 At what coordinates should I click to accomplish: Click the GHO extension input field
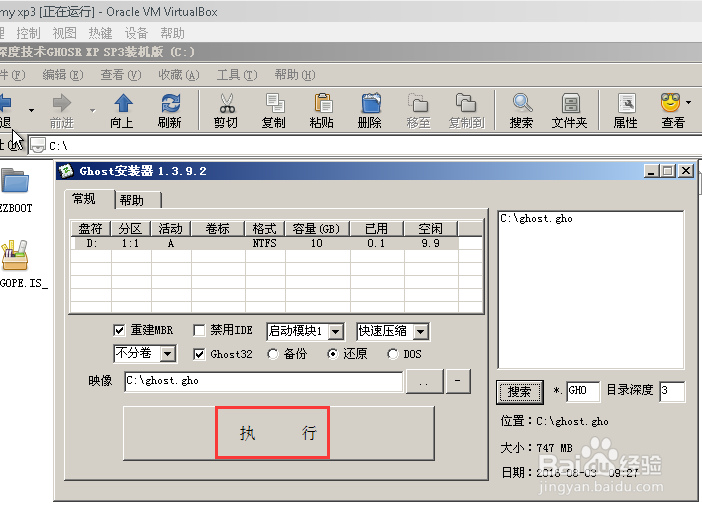point(583,391)
